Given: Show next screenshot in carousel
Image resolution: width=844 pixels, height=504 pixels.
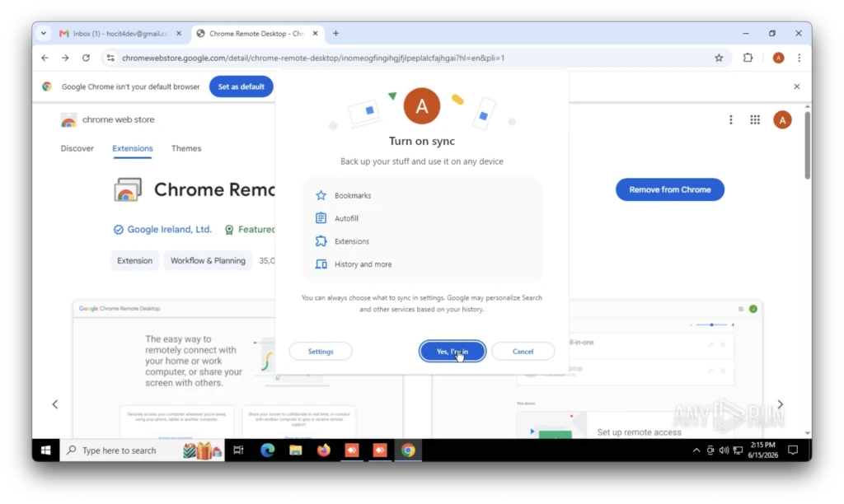Looking at the screenshot, I should click(781, 404).
